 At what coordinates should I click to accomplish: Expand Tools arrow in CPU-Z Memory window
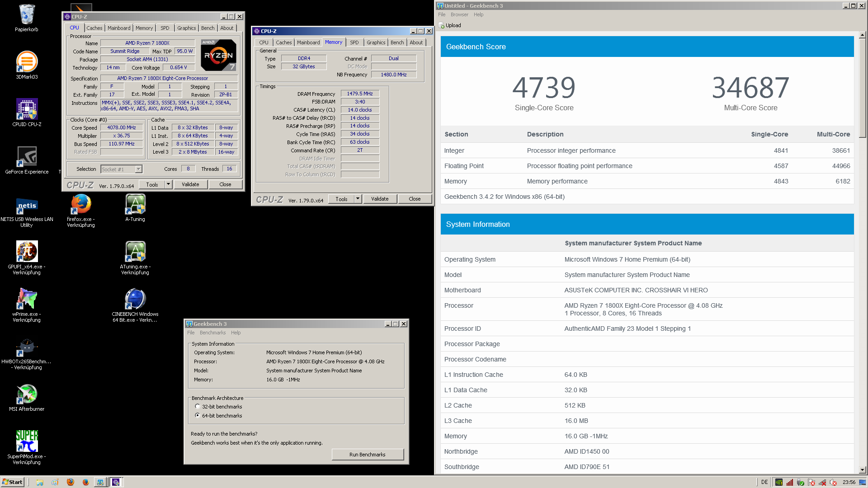[x=358, y=199]
